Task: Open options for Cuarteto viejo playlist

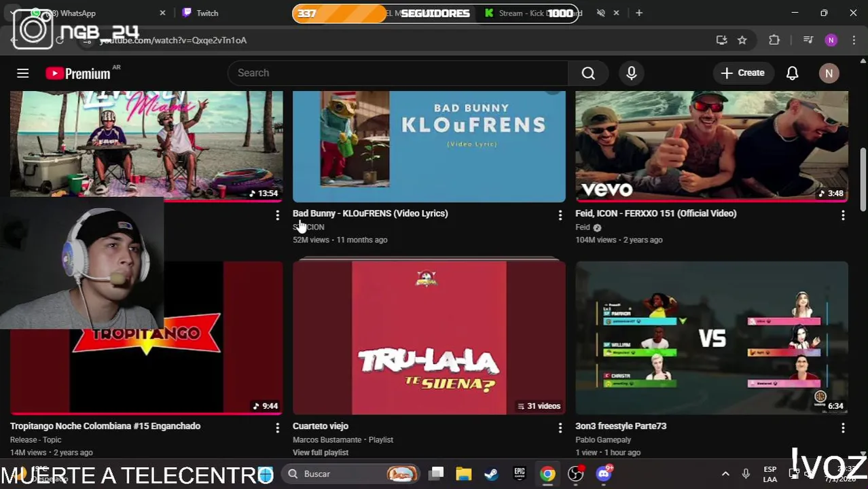Action: click(560, 428)
